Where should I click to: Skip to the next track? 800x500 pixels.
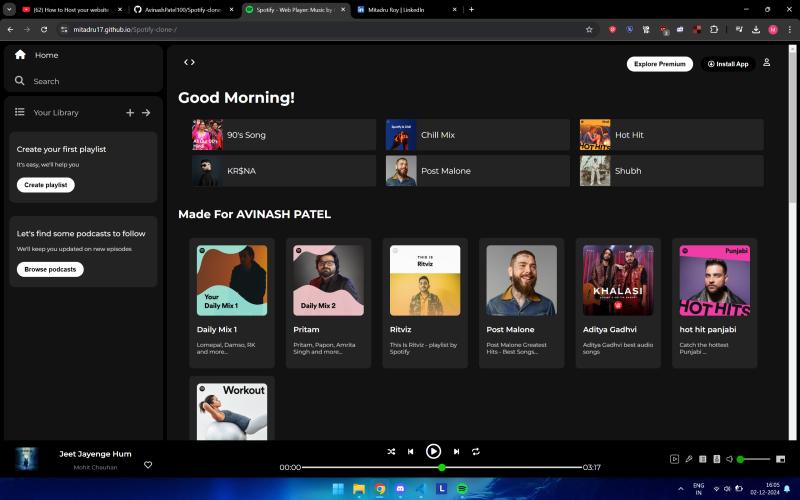457,452
